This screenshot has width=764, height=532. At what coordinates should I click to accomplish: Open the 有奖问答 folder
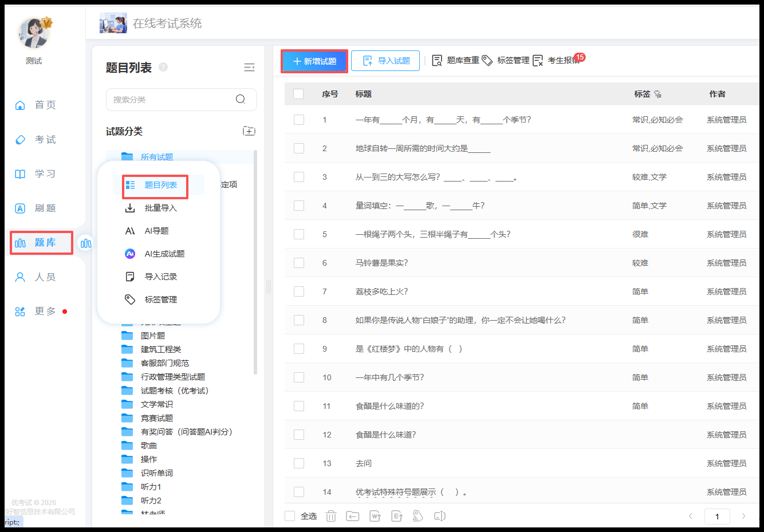(x=187, y=432)
